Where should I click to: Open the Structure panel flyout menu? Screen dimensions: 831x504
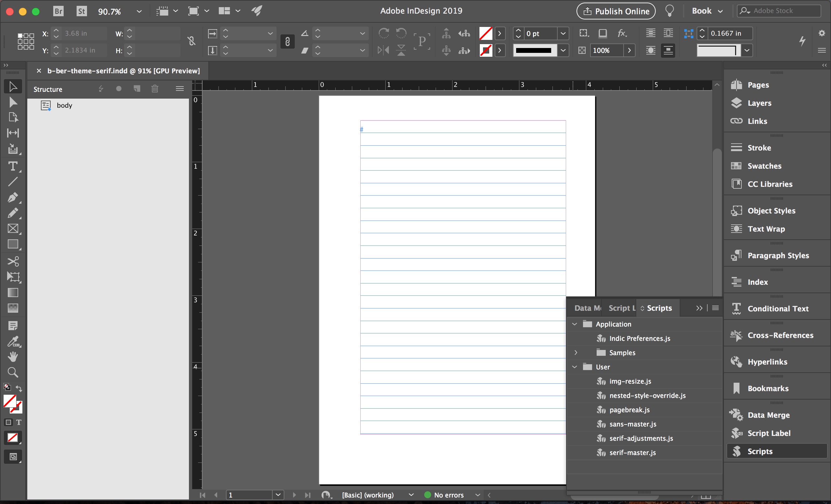coord(180,89)
